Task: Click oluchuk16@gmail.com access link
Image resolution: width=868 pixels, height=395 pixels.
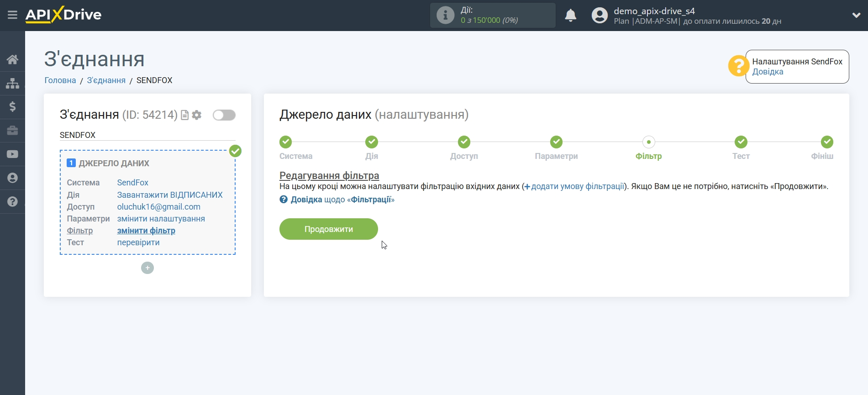Action: pos(159,207)
